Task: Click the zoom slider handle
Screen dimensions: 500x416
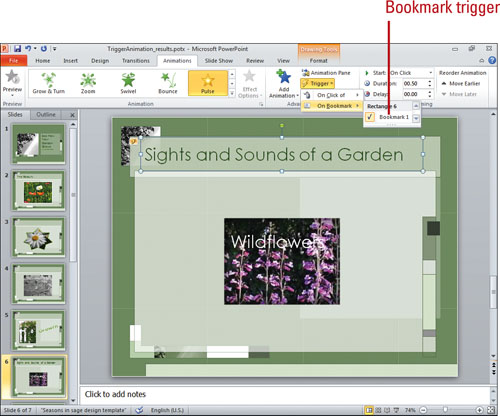Action: coord(445,410)
